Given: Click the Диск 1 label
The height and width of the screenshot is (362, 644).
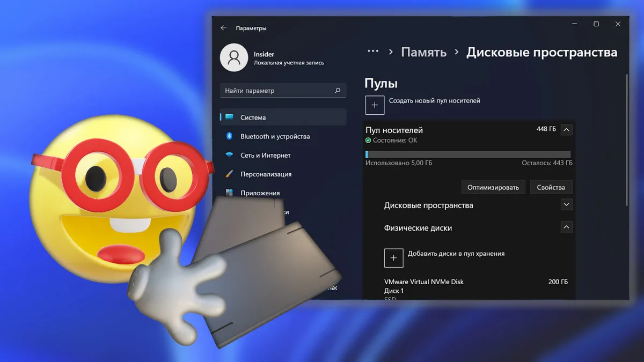Looking at the screenshot, I should click(394, 291).
